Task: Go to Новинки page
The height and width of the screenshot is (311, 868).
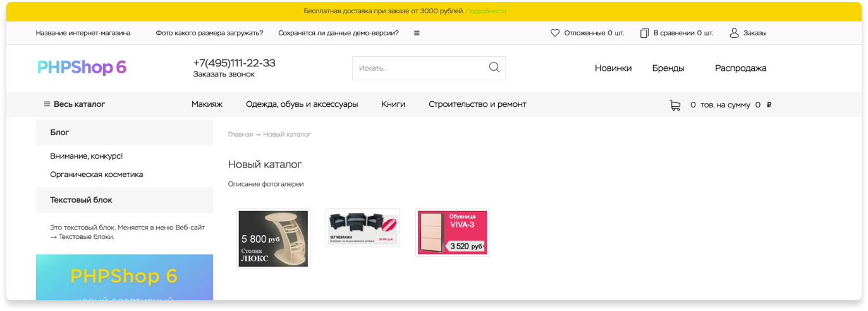Action: point(613,68)
